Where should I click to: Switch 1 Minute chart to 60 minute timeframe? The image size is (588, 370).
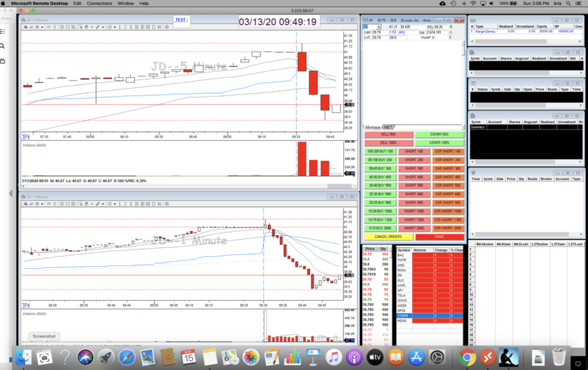pyautogui.click(x=146, y=203)
